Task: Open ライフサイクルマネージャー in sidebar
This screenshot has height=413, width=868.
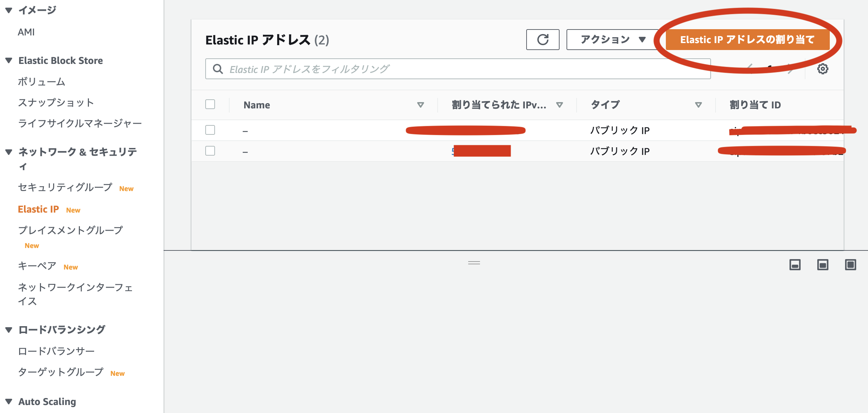Action: pyautogui.click(x=80, y=123)
